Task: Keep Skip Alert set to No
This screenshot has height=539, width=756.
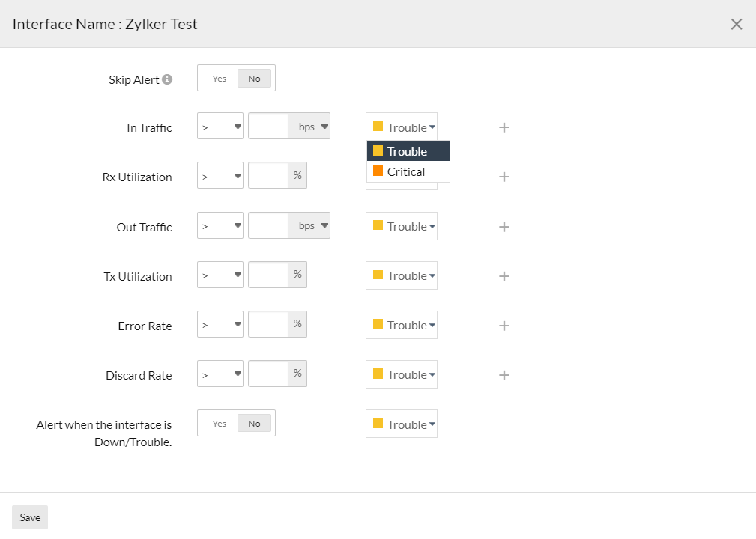Action: 254,78
